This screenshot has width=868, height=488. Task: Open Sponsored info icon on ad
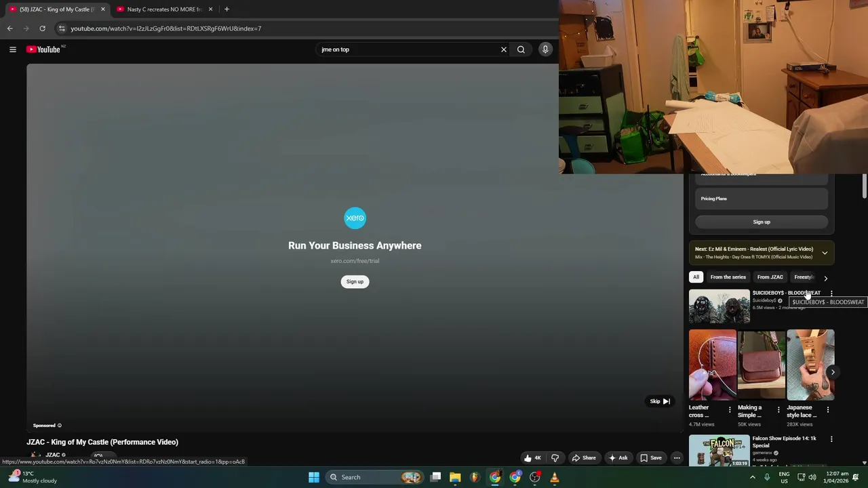pyautogui.click(x=59, y=426)
